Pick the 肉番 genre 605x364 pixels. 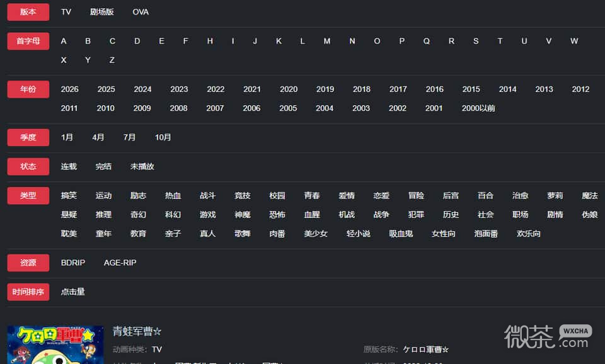point(277,234)
